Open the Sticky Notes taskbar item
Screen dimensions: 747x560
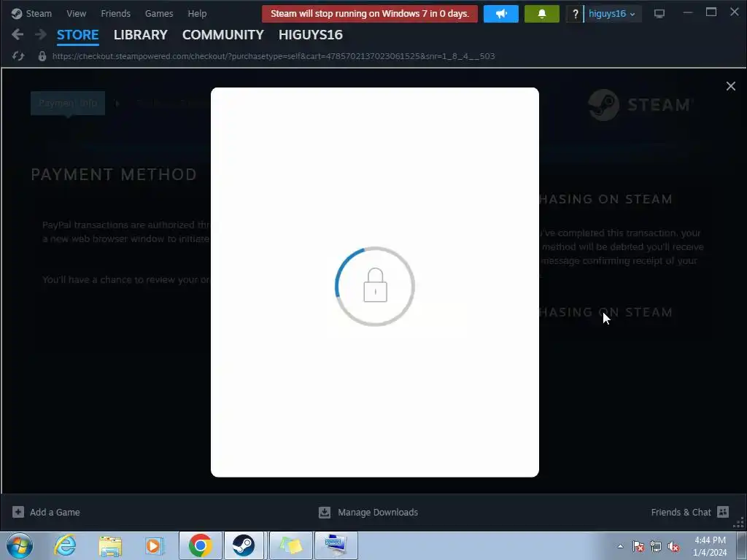[291, 545]
